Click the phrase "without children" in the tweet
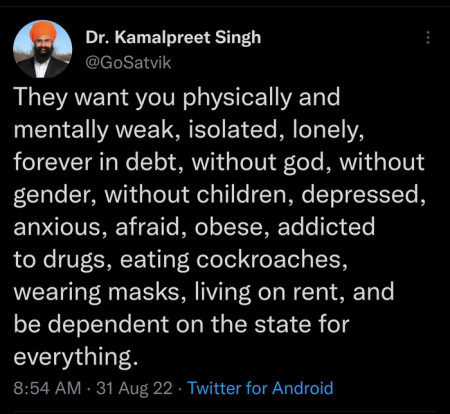The image size is (450, 414). coord(195,195)
